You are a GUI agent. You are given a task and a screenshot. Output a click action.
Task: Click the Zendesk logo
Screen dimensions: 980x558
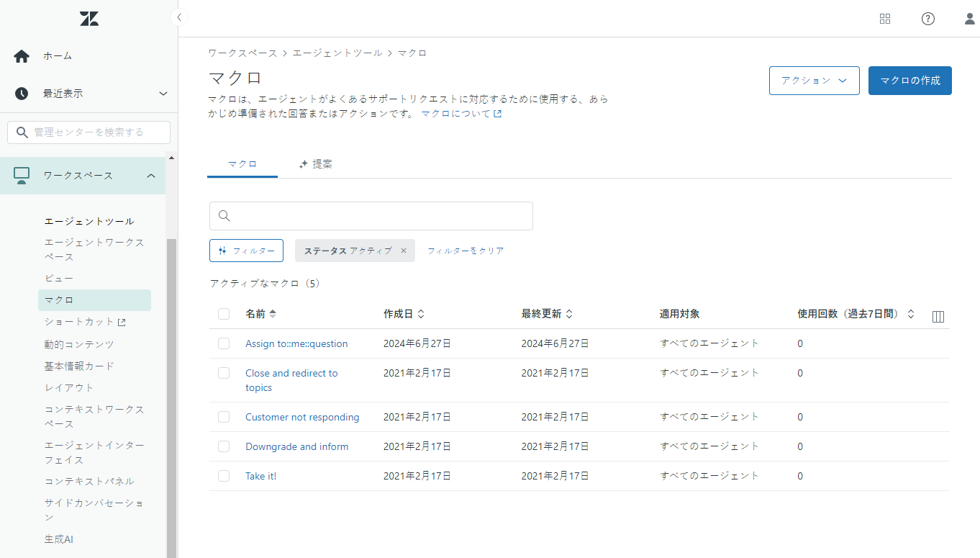[x=89, y=18]
